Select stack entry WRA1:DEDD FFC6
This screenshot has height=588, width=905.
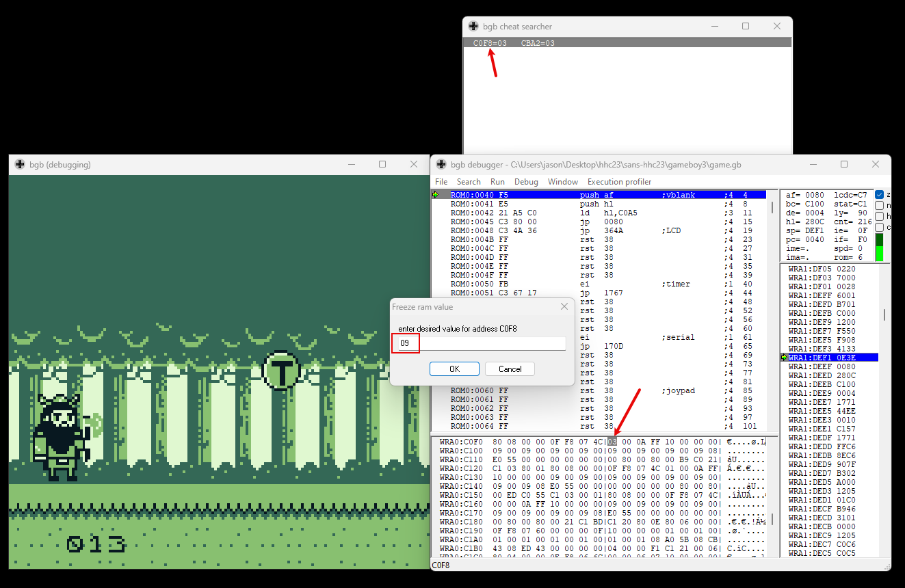pyautogui.click(x=829, y=446)
